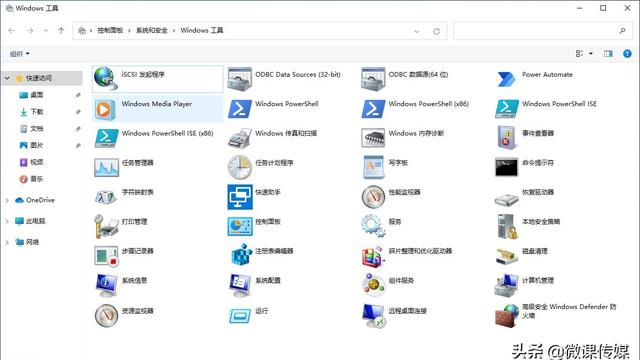Click 控制面板 breadcrumb in address bar
640x360 pixels.
110,30
